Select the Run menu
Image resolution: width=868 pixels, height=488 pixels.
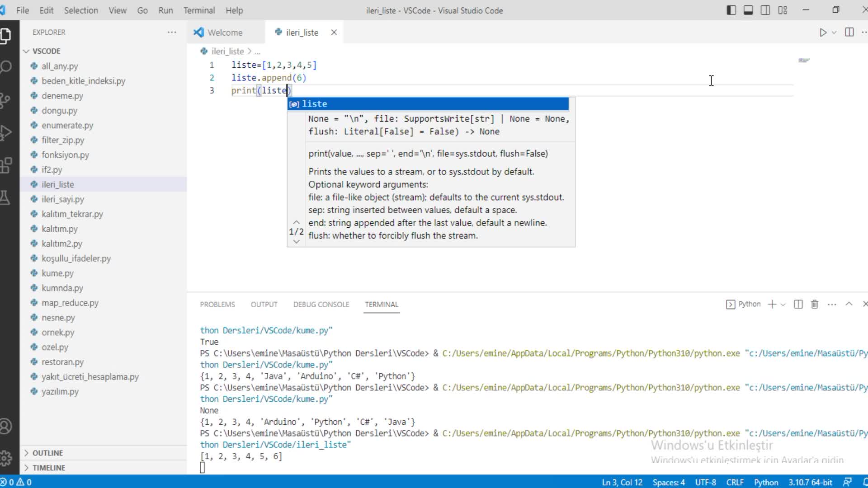click(x=166, y=10)
